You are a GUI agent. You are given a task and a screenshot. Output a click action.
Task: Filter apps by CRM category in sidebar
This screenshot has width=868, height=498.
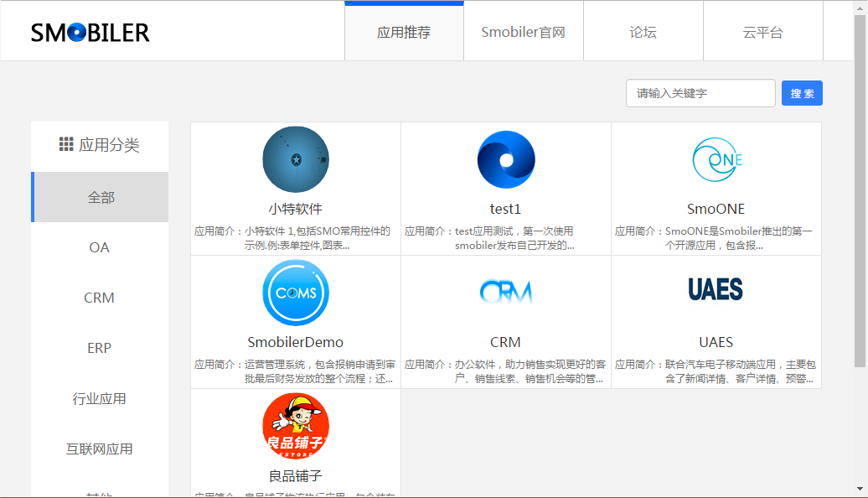coord(100,298)
